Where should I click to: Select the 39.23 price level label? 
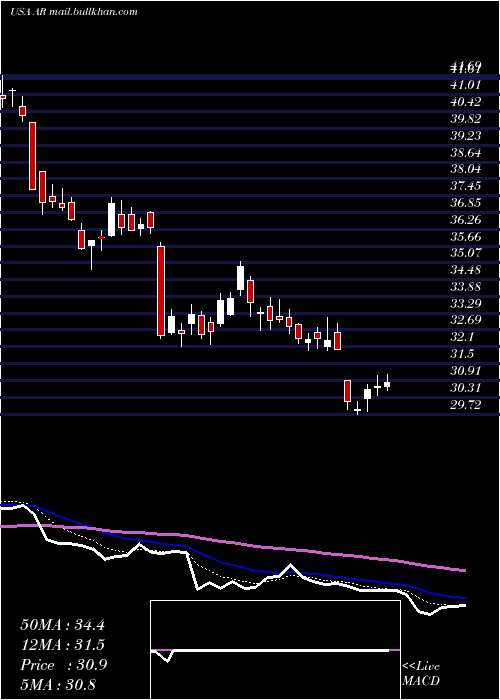(465, 136)
